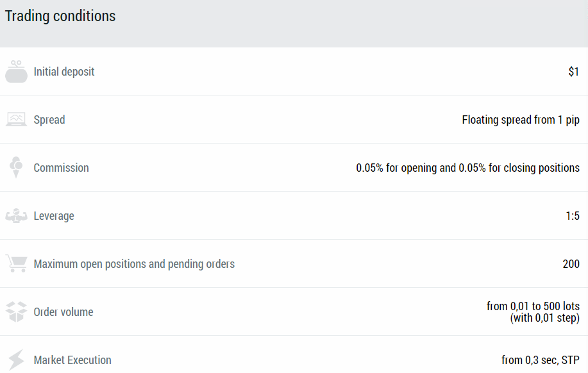Click the Market Execution label
588x373 pixels.
click(72, 360)
